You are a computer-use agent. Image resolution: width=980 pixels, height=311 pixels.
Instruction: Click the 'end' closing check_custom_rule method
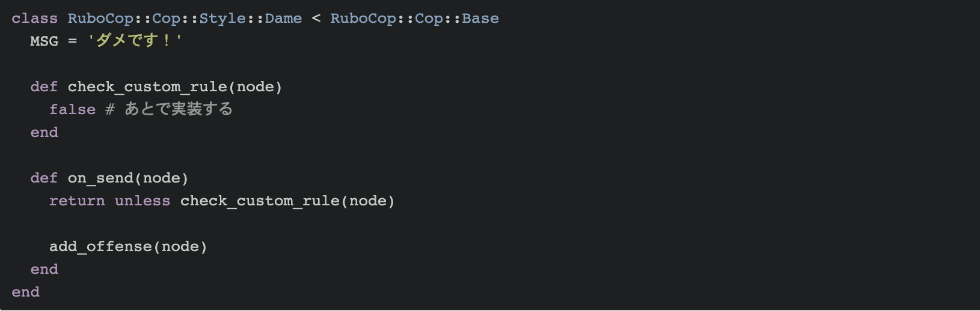coord(44,133)
